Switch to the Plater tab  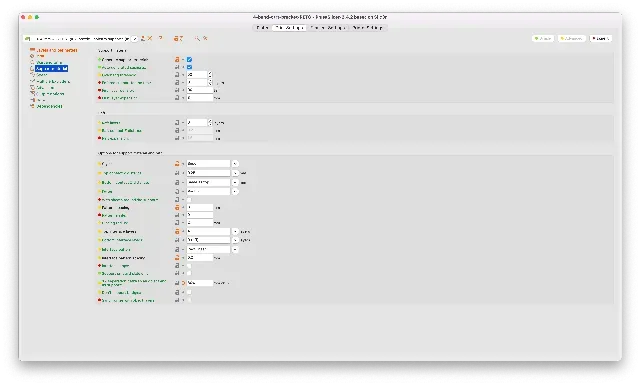coord(262,28)
